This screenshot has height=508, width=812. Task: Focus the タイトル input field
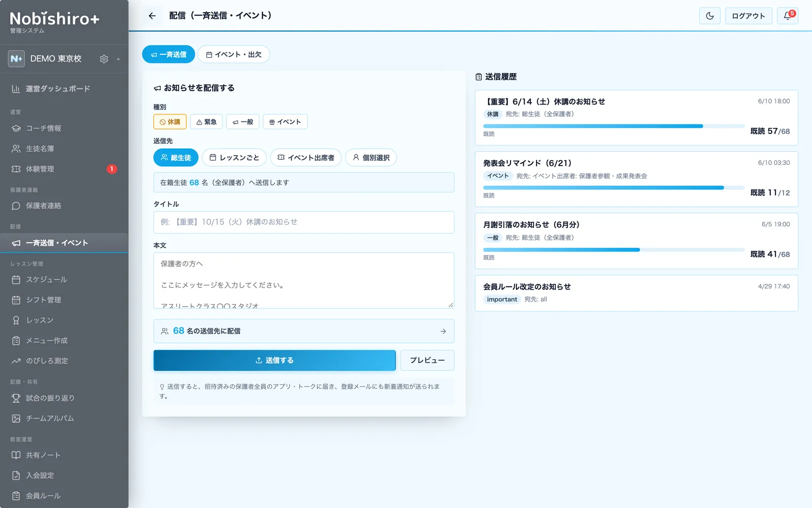click(304, 223)
